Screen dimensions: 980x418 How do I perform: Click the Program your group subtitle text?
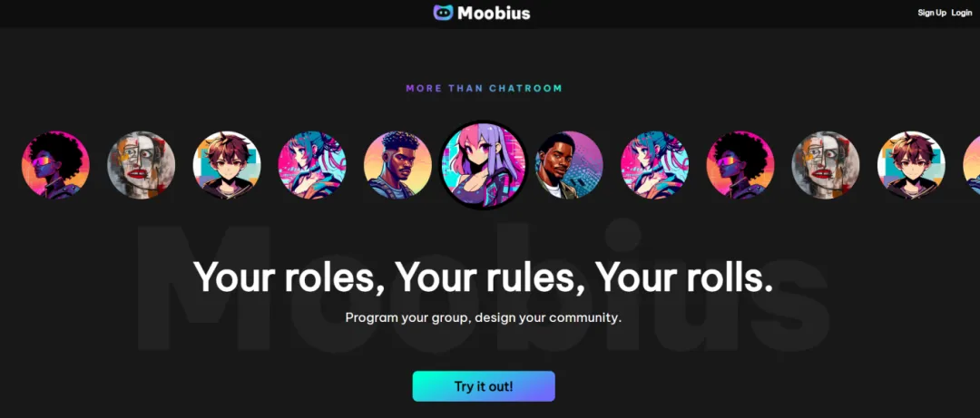tap(484, 317)
